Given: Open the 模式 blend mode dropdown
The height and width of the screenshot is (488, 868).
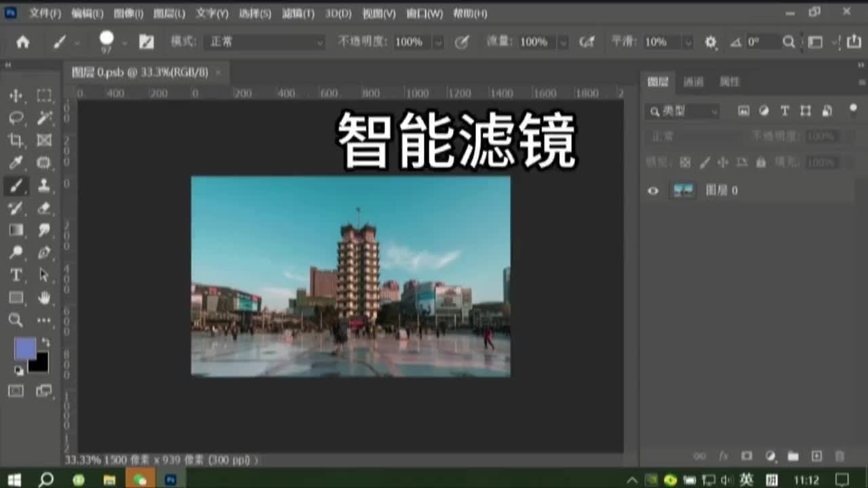Looking at the screenshot, I should (x=264, y=41).
